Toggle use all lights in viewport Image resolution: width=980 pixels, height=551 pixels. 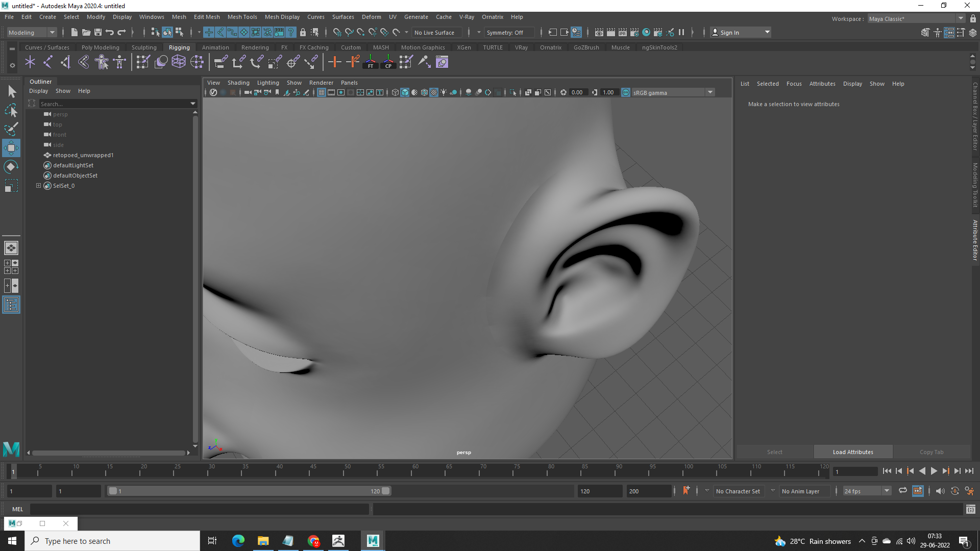pos(444,92)
